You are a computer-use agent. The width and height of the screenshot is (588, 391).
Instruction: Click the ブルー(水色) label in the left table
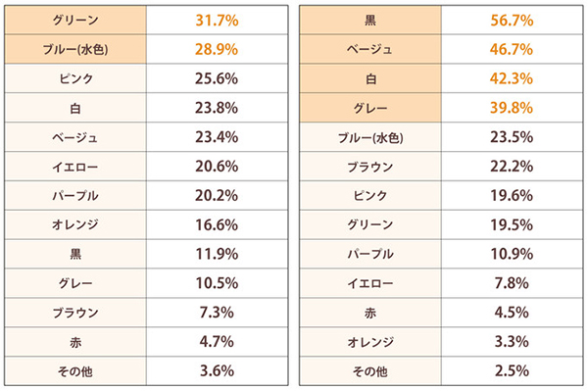tap(75, 49)
